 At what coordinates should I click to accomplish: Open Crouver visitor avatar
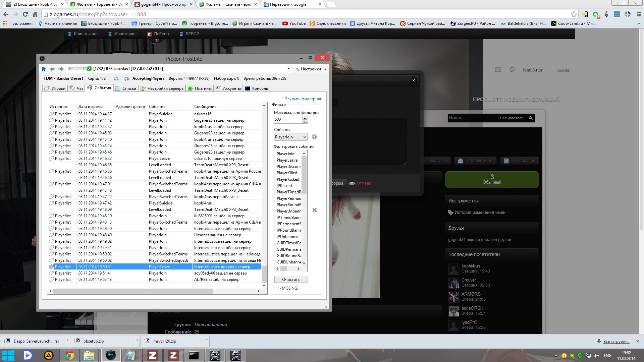(x=454, y=283)
